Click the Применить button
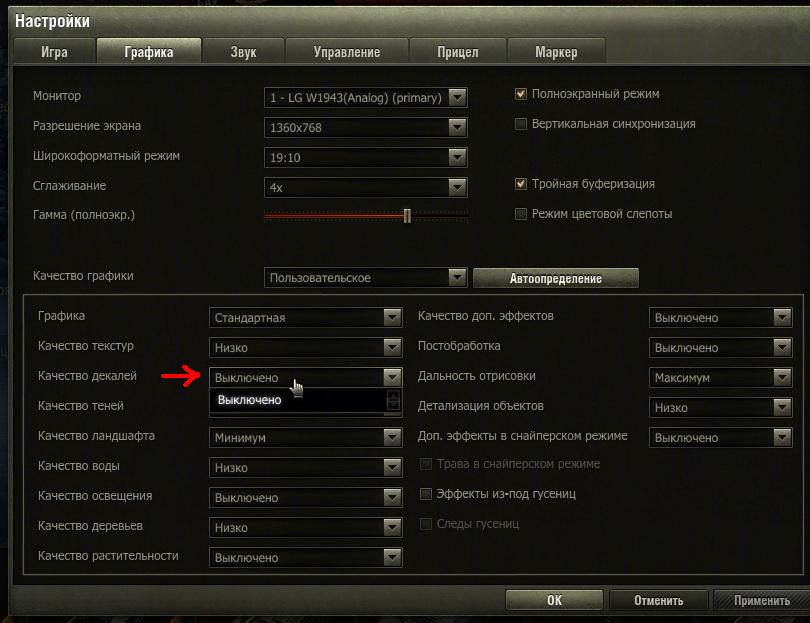This screenshot has width=810, height=623. [x=761, y=601]
